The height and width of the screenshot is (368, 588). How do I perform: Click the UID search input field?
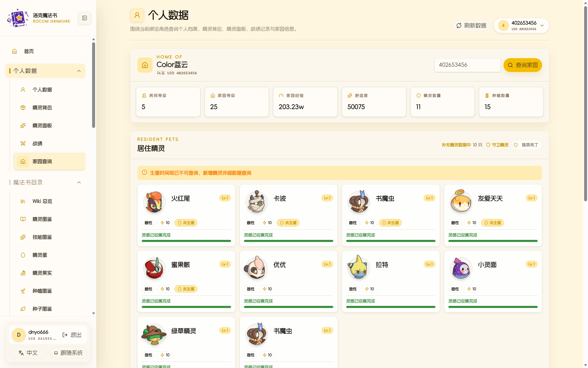[x=467, y=65]
